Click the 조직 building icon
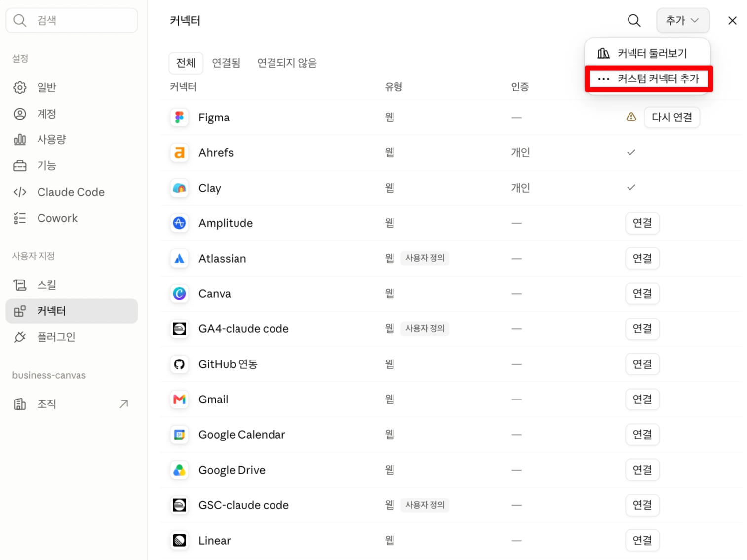The width and height of the screenshot is (747, 560). [x=20, y=404]
